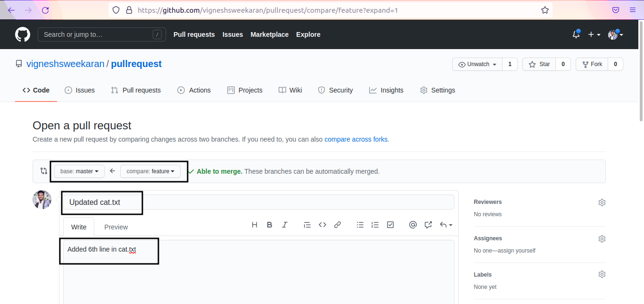
Task: Add a task list
Action: 390,225
